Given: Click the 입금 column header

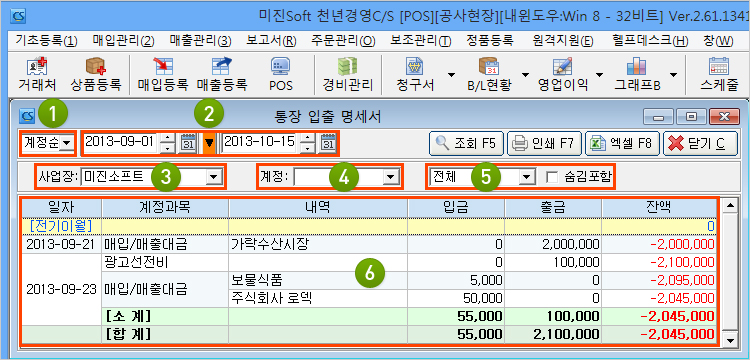Looking at the screenshot, I should pos(456,207).
